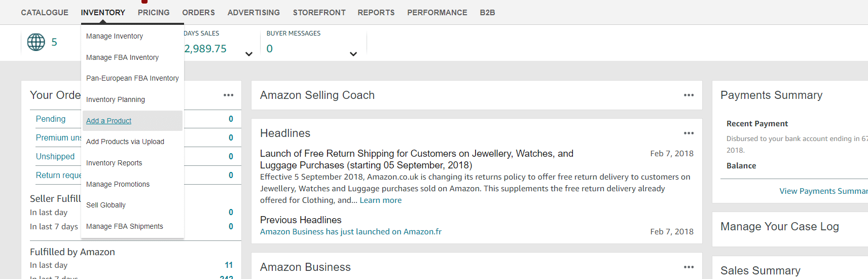Open Inventory Planning from dropdown menu
The image size is (868, 279).
pos(116,99)
